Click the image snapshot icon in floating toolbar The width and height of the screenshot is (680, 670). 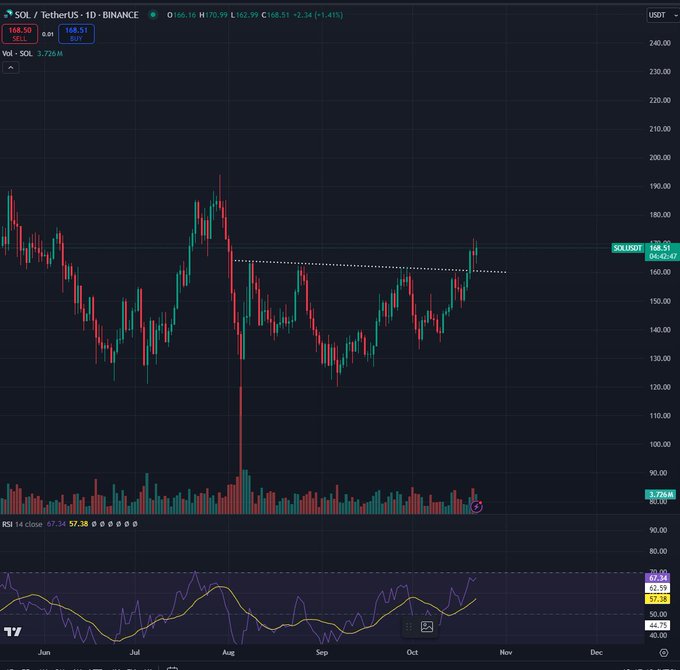(427, 627)
